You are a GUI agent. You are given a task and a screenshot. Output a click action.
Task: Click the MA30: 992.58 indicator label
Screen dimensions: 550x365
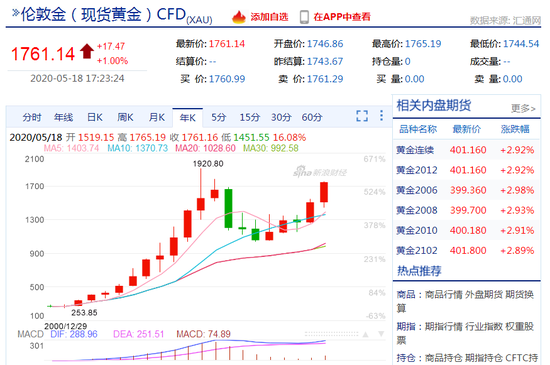point(271,148)
